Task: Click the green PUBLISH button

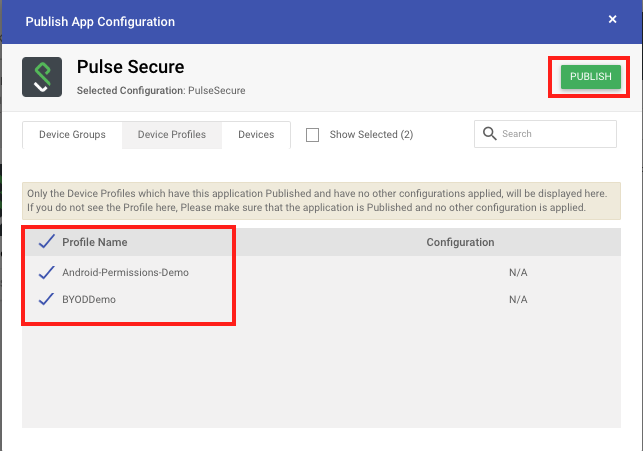Action: click(591, 77)
